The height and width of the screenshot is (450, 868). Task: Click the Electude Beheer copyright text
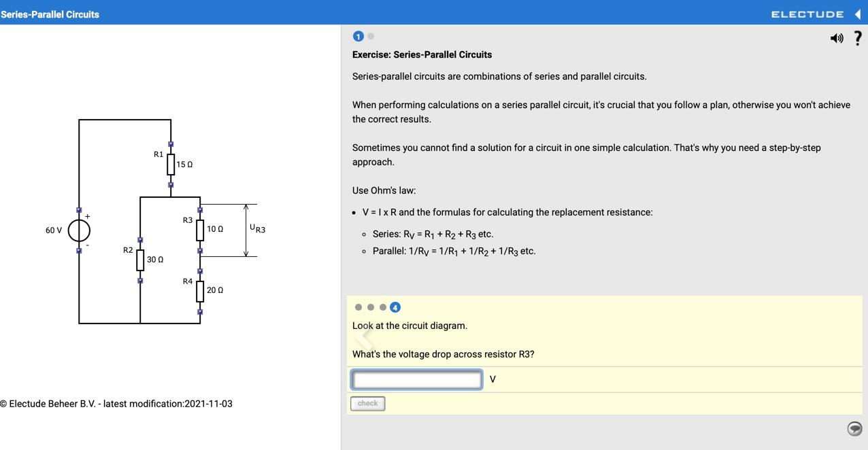(x=116, y=404)
